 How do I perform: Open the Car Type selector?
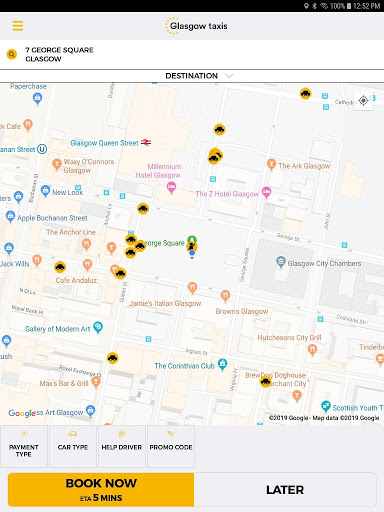(x=73, y=446)
